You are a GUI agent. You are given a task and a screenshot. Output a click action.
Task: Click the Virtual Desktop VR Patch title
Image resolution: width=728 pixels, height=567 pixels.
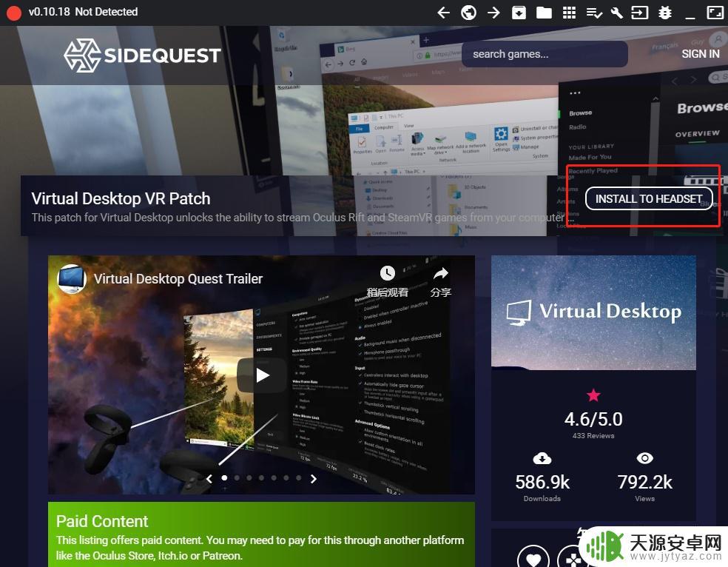[121, 199]
